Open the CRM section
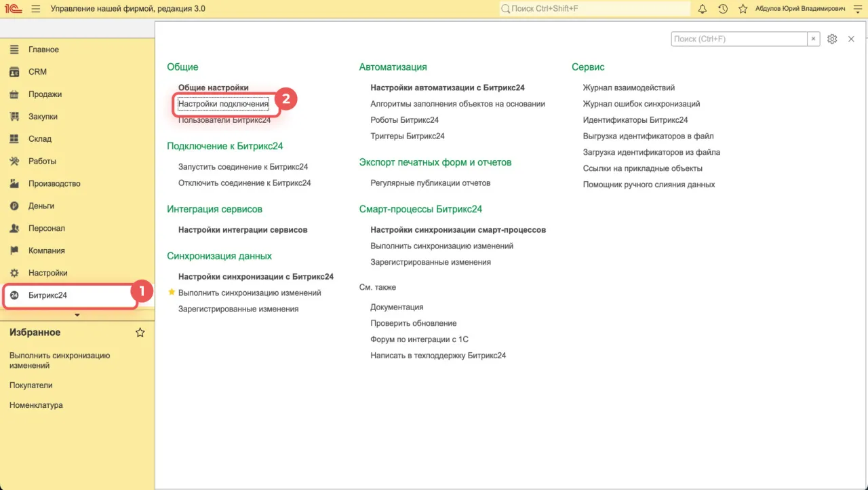868x490 pixels. pos(37,72)
